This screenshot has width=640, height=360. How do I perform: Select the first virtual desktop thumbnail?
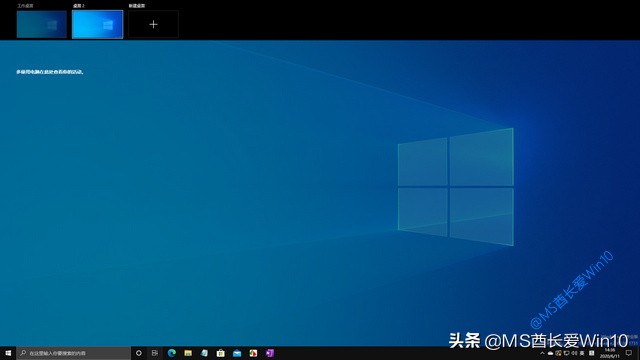(x=42, y=24)
